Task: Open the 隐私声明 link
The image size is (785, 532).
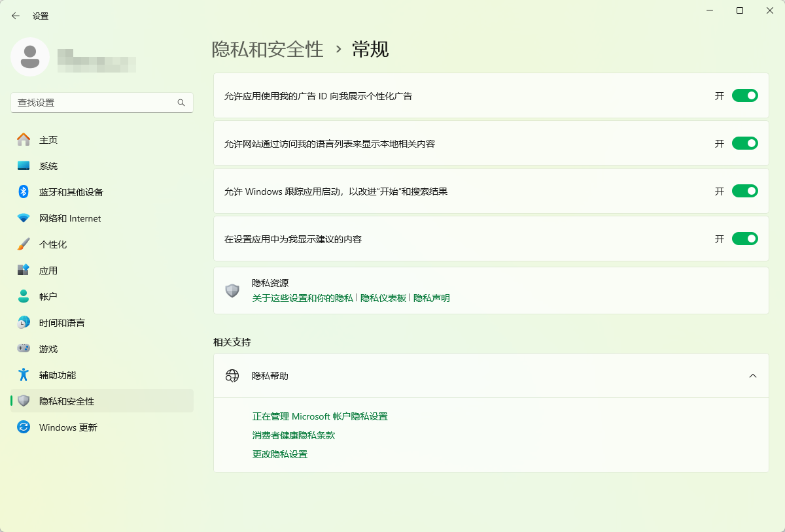Action: pyautogui.click(x=432, y=298)
